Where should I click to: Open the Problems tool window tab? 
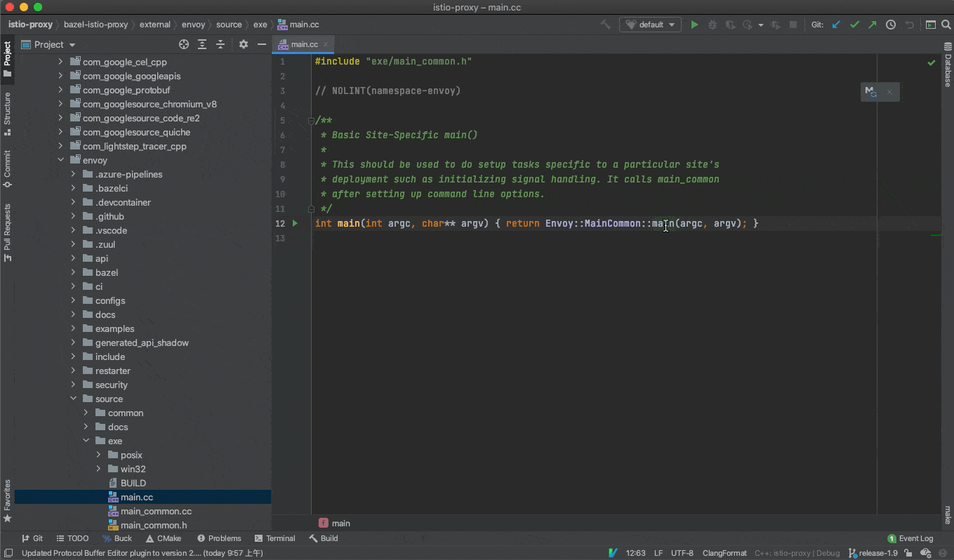click(219, 538)
